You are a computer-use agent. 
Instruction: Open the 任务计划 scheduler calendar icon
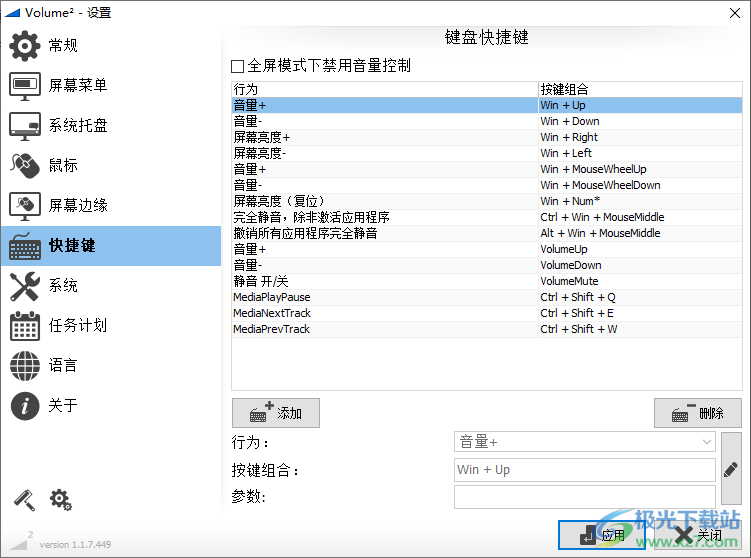(x=25, y=326)
